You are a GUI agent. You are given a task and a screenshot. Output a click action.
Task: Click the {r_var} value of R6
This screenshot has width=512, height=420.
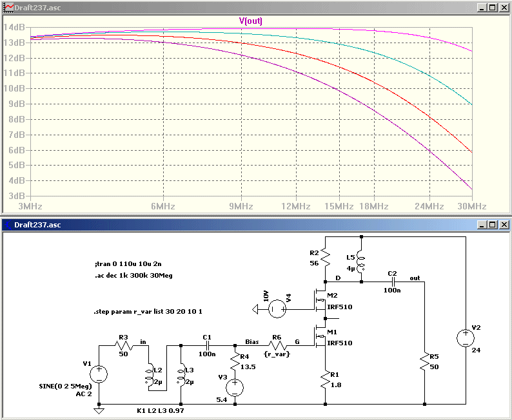point(277,354)
